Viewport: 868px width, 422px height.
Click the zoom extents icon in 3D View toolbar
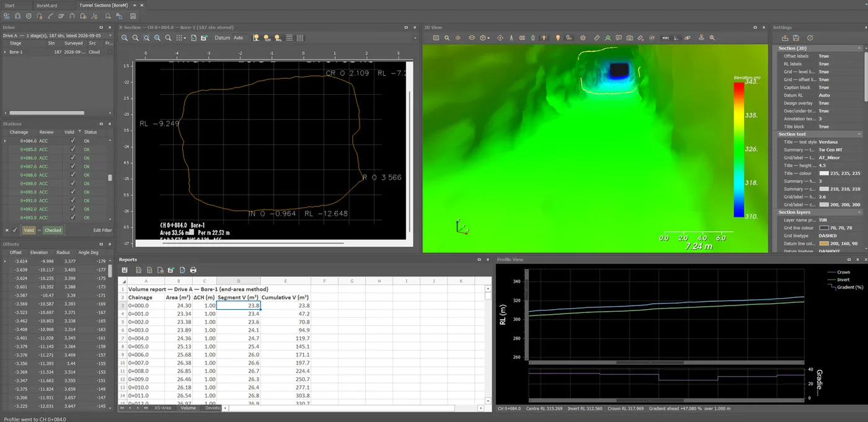(436, 38)
